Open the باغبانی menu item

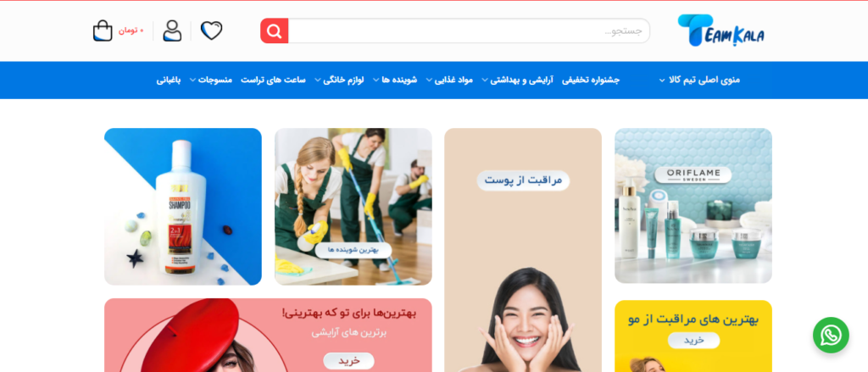(x=169, y=81)
